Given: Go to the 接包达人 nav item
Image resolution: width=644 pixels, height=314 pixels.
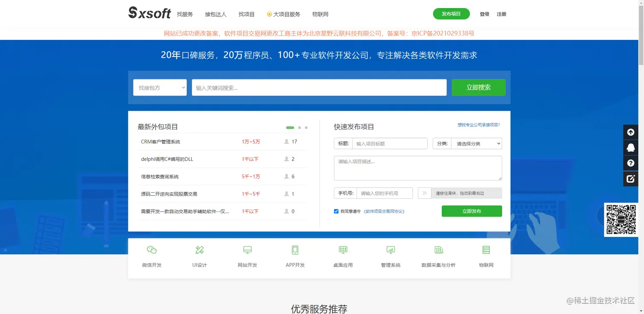Looking at the screenshot, I should pyautogui.click(x=216, y=14).
